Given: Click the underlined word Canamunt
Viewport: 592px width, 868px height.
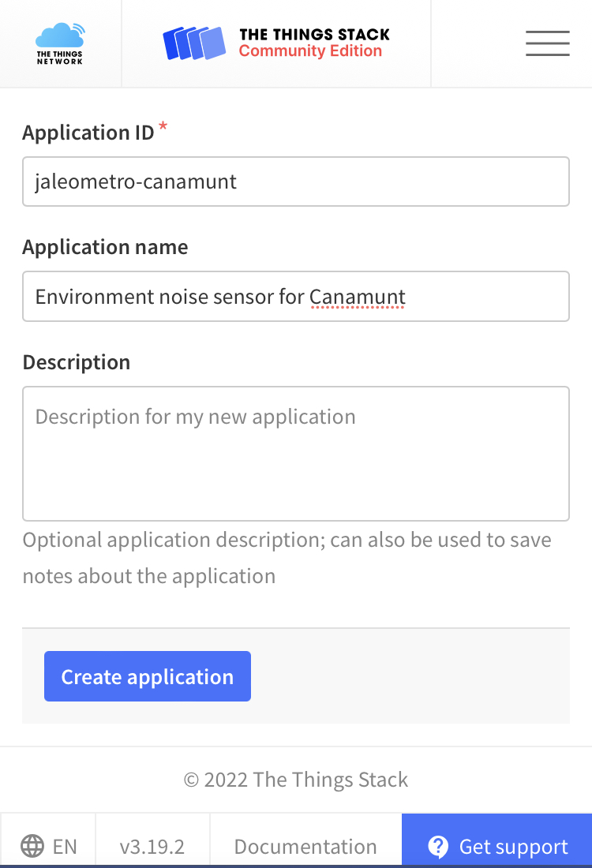Looking at the screenshot, I should point(357,297).
